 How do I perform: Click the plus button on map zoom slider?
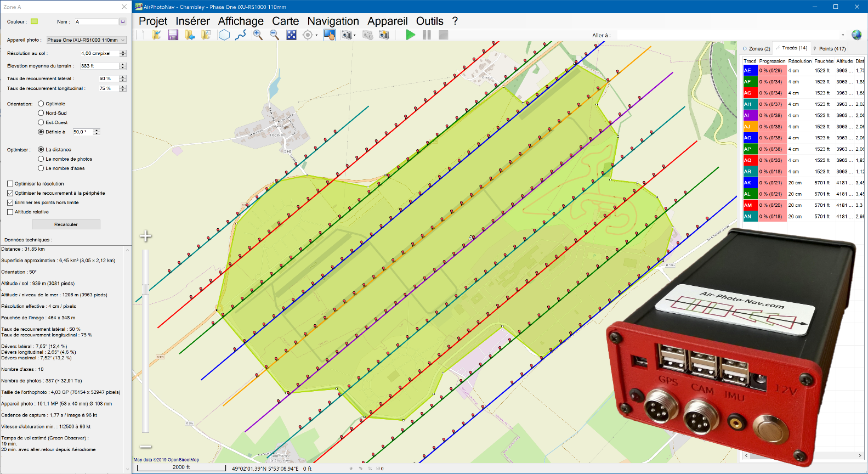[x=146, y=236]
